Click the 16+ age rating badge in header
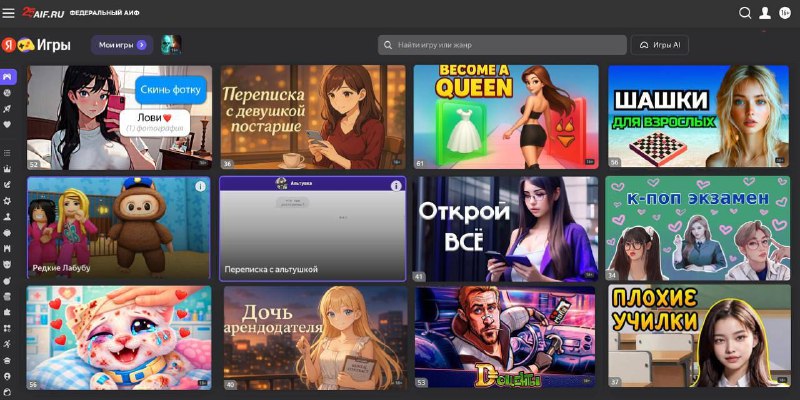Screen dimensions: 800x400 785,13
